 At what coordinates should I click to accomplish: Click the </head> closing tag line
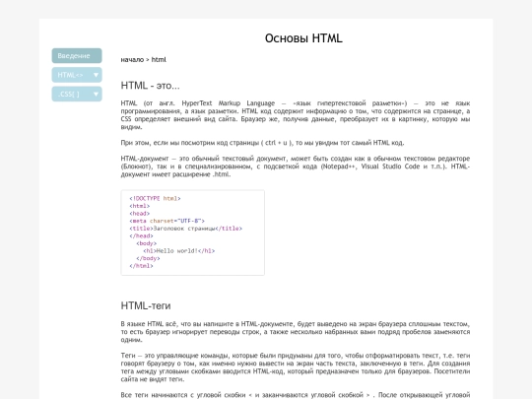141,235
